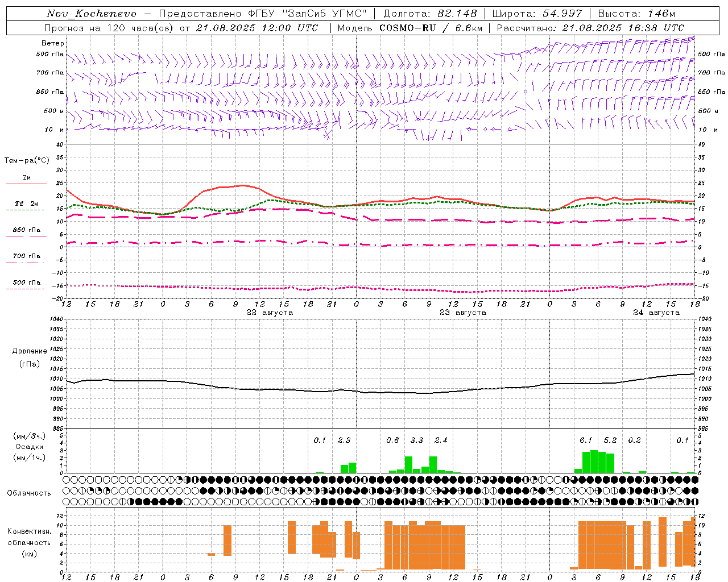This screenshot has width=728, height=582.
Task: Click the 3-hour precipitation value "2.4"
Action: pos(441,440)
